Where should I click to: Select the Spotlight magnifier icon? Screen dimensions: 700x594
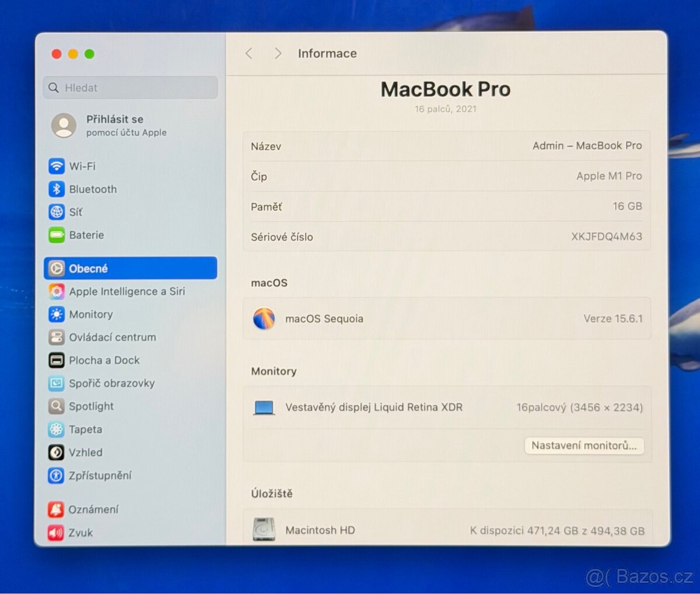56,406
